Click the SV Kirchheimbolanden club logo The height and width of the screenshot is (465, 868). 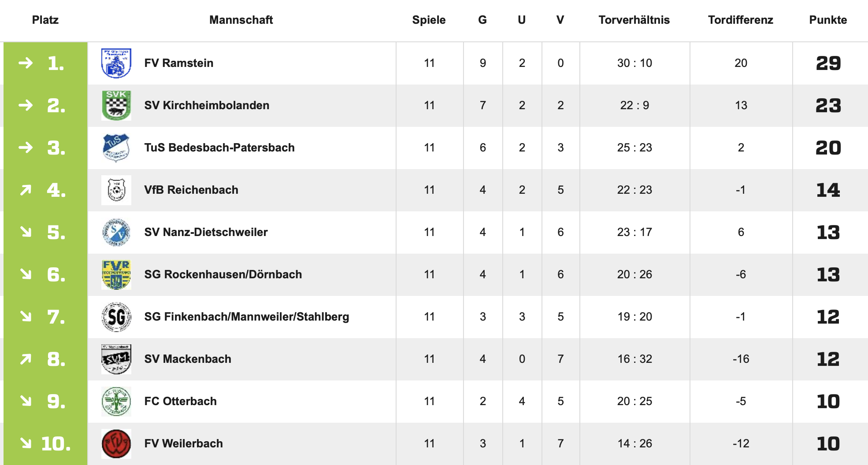(116, 106)
